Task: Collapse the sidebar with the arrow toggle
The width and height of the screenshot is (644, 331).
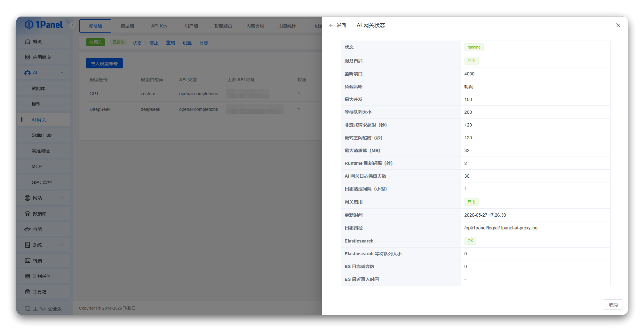Action: tap(73, 25)
